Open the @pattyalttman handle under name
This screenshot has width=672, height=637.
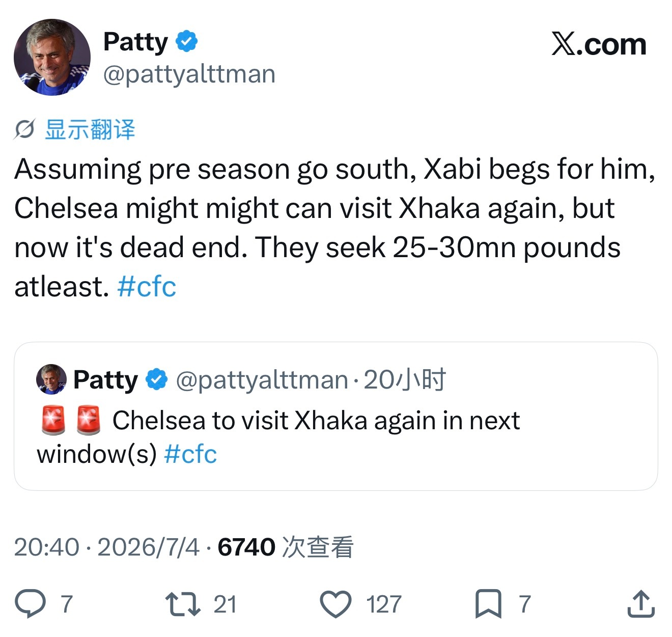pyautogui.click(x=189, y=74)
